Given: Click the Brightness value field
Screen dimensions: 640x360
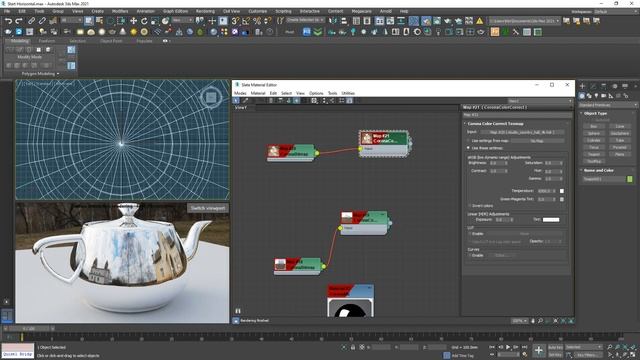Looking at the screenshot, I should (496, 163).
